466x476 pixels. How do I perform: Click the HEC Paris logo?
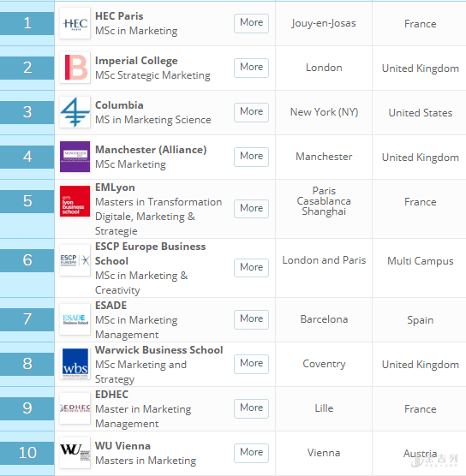pos(75,23)
